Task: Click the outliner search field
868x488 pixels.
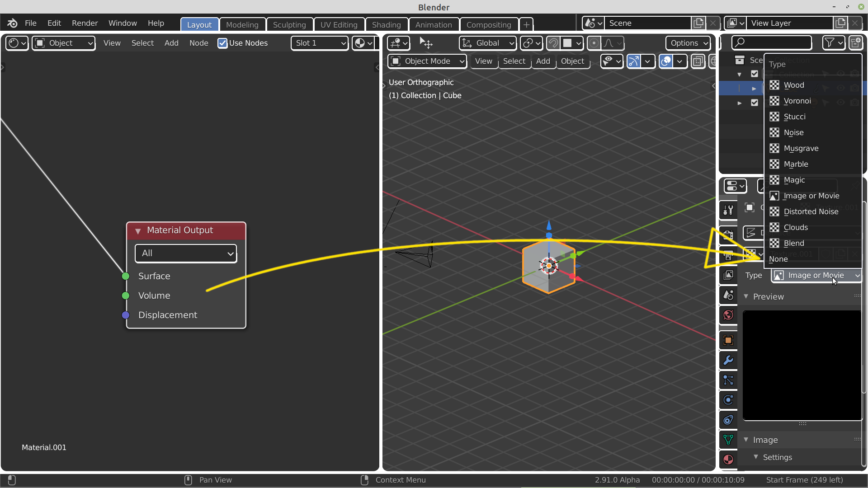Action: point(771,43)
